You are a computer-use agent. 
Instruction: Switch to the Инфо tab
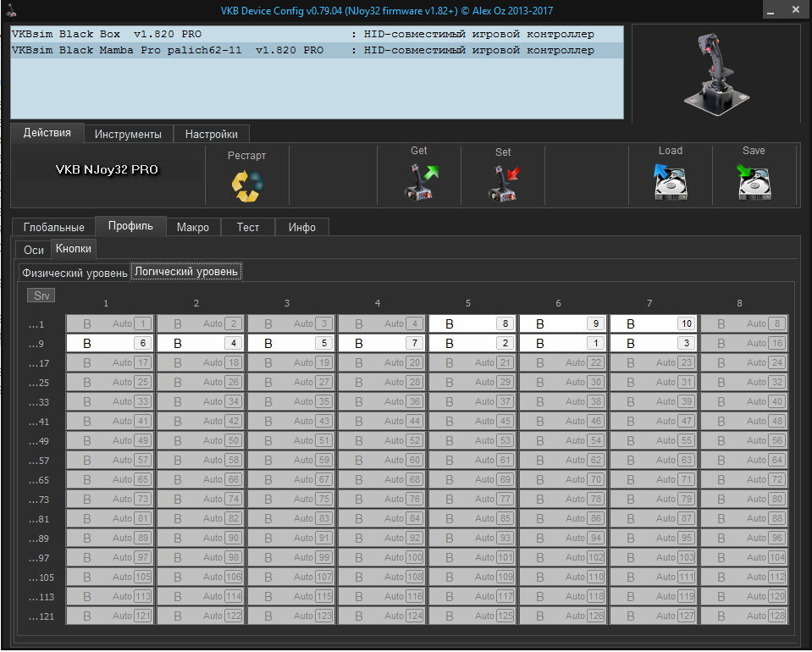tap(302, 227)
